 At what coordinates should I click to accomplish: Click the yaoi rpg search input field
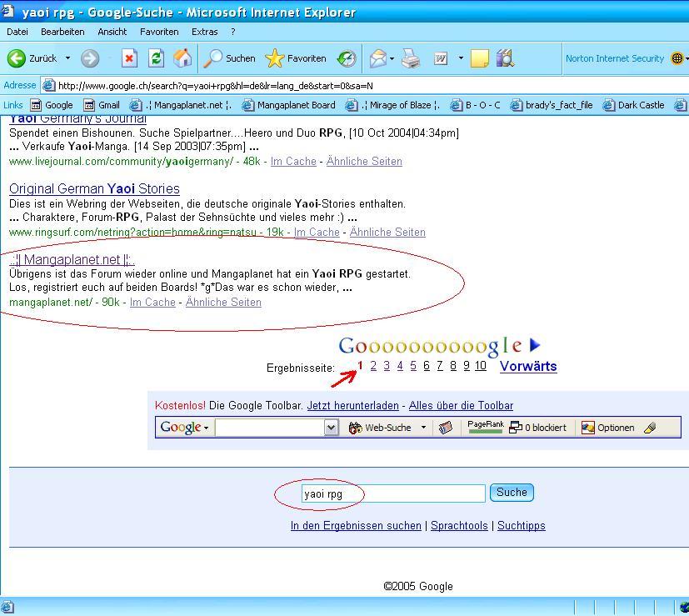[x=393, y=493]
